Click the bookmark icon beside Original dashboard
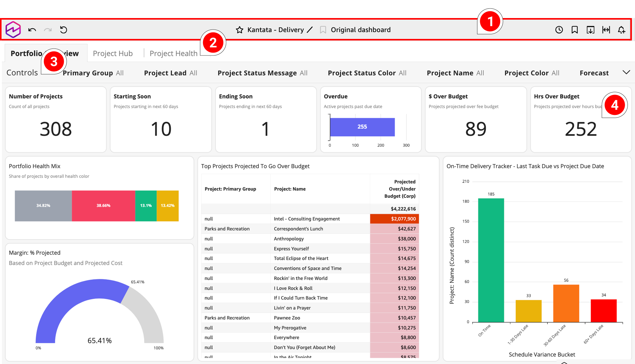635x364 pixels. click(323, 30)
